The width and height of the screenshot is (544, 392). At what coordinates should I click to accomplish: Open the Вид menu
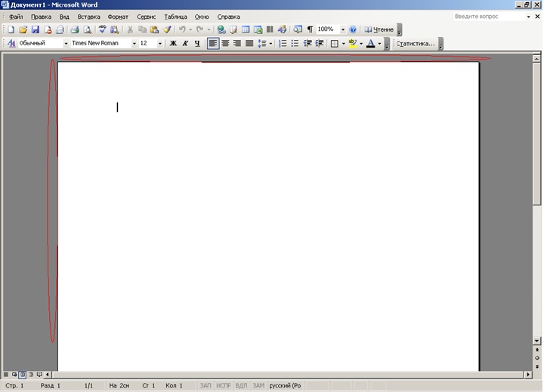point(64,17)
